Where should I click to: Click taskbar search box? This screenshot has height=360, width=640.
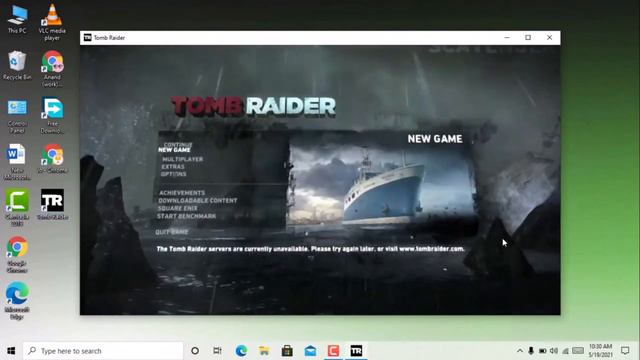click(103, 351)
